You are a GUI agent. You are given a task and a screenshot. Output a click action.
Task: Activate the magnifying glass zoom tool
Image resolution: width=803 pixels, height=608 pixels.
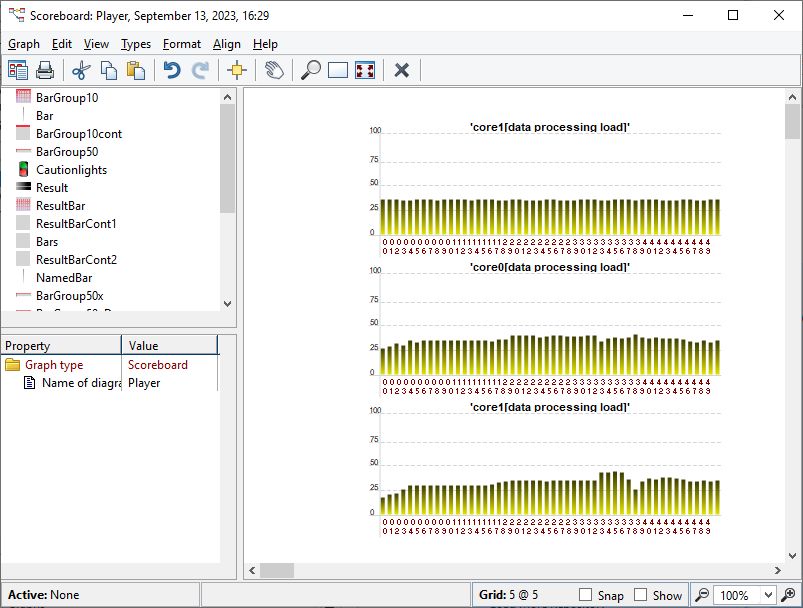pyautogui.click(x=311, y=70)
